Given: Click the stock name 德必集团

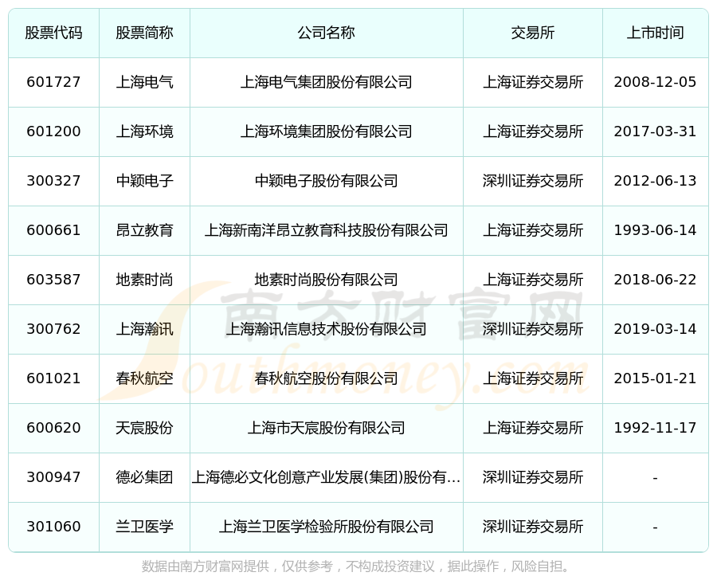Looking at the screenshot, I should pyautogui.click(x=144, y=477).
